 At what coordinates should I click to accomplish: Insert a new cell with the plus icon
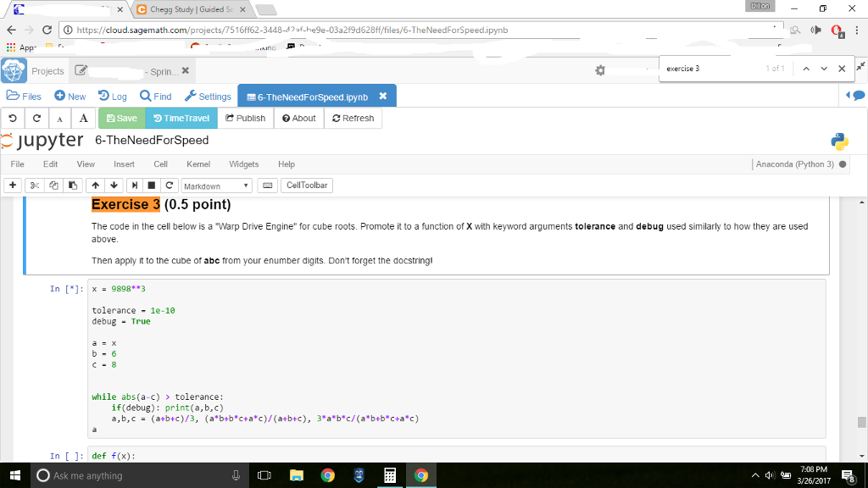tap(12, 185)
